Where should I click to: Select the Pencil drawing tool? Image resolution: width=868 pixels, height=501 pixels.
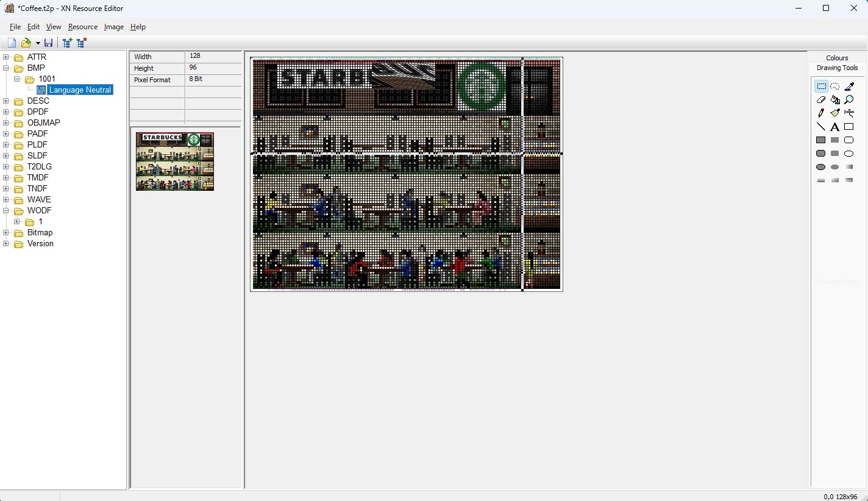(821, 113)
